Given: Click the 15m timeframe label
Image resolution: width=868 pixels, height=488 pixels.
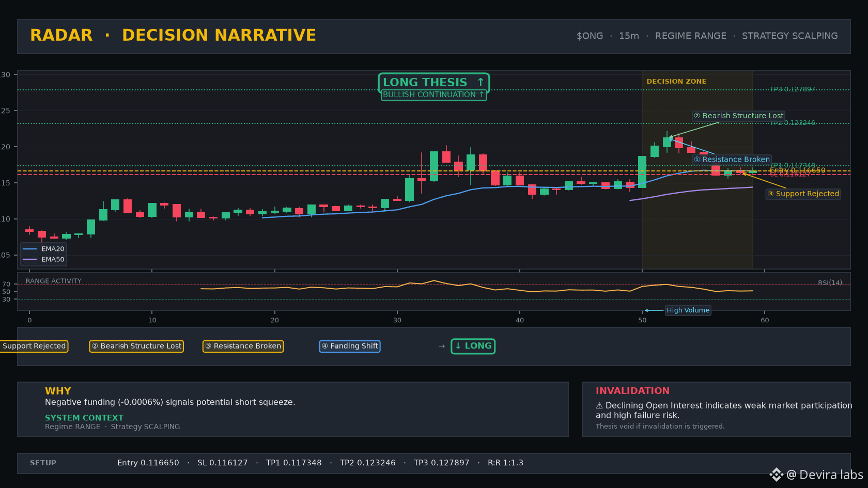Looking at the screenshot, I should [629, 36].
